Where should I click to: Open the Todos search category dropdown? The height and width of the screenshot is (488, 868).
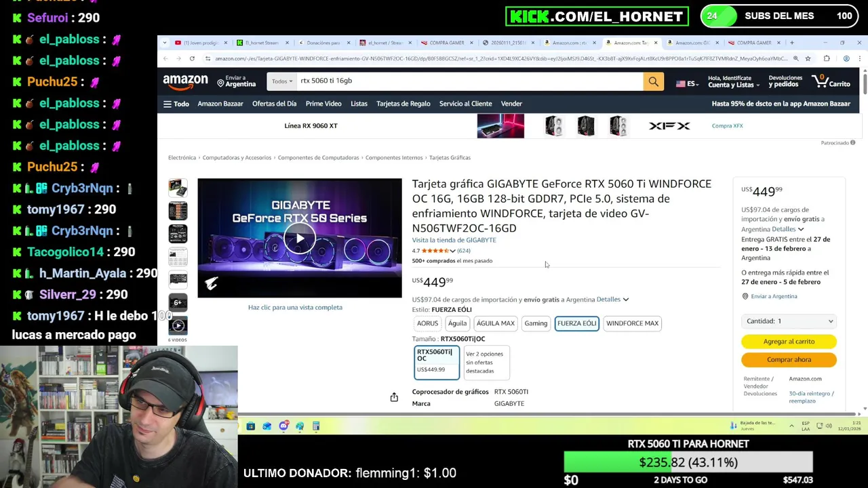tap(282, 81)
